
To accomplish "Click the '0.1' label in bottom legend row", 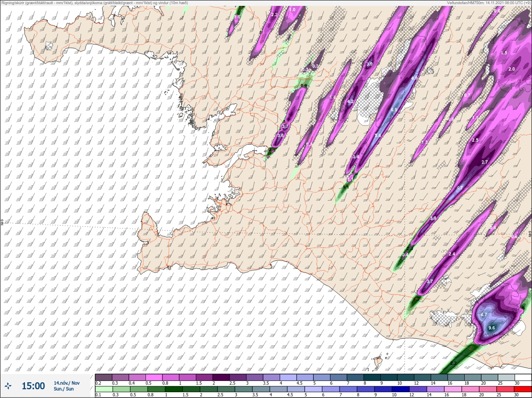I will [x=98, y=395].
